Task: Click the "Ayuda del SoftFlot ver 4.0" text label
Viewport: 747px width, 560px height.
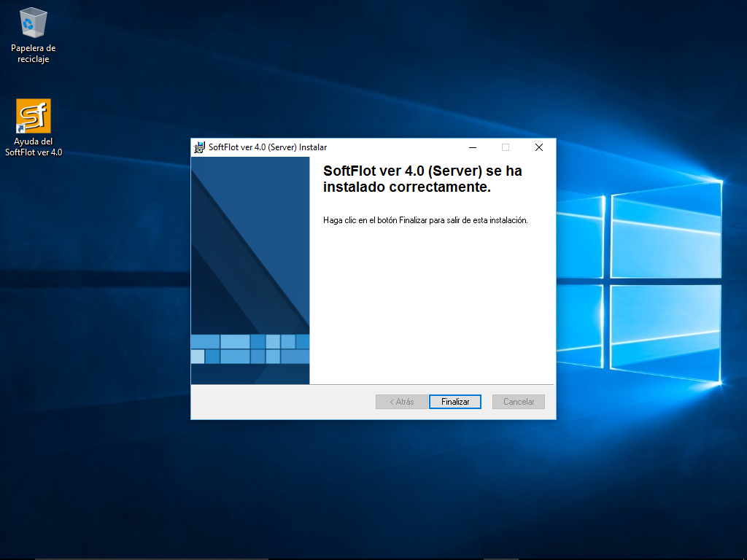Action: click(34, 147)
